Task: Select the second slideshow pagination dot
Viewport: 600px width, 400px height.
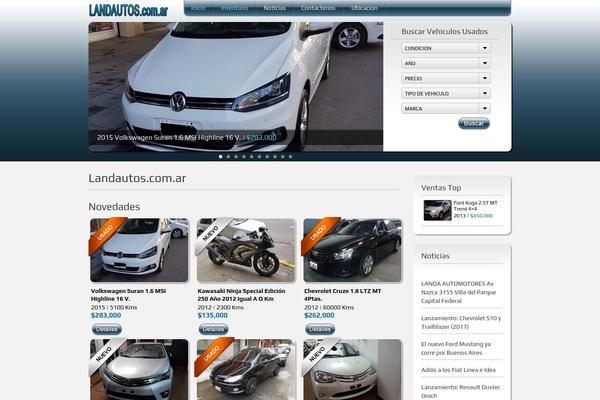Action: (228, 157)
